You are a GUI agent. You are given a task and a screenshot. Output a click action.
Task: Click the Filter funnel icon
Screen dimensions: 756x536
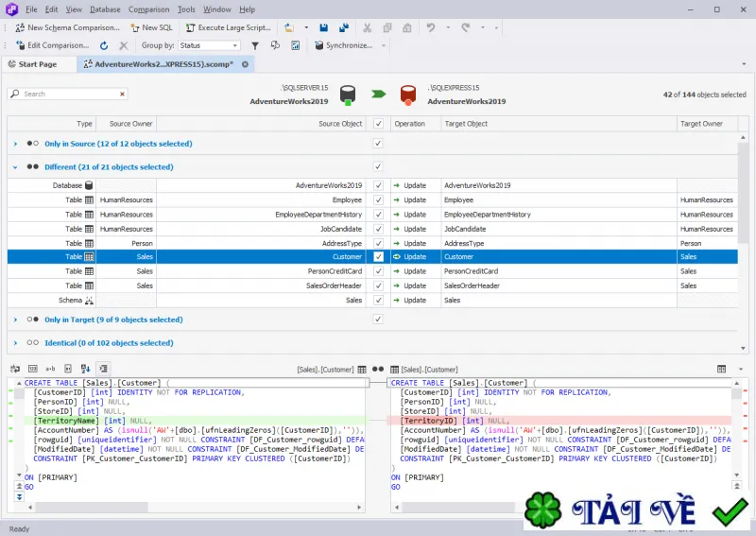tap(255, 45)
